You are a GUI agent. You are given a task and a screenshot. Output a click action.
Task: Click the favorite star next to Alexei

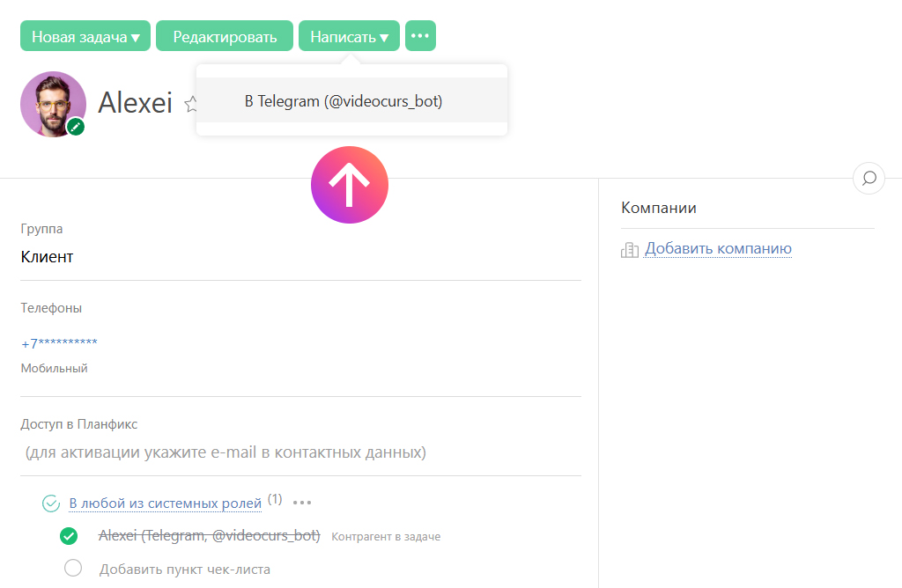pos(189,104)
